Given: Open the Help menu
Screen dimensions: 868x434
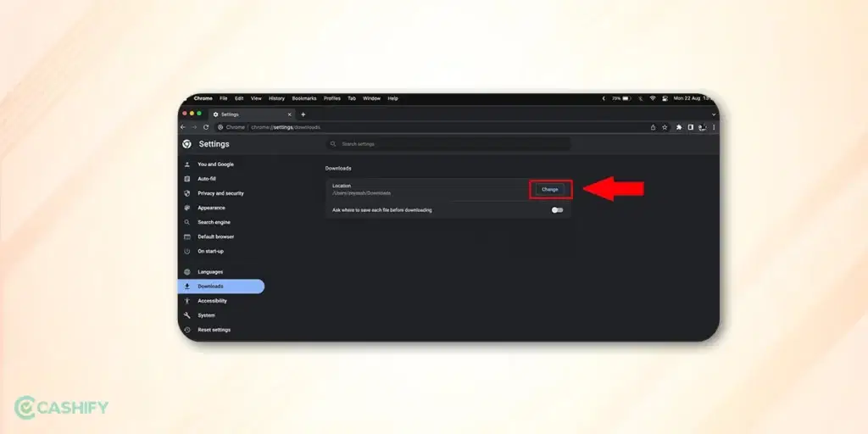Looking at the screenshot, I should point(392,98).
